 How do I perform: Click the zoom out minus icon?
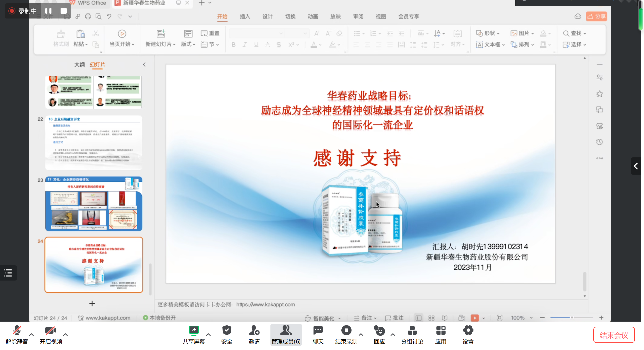point(542,318)
